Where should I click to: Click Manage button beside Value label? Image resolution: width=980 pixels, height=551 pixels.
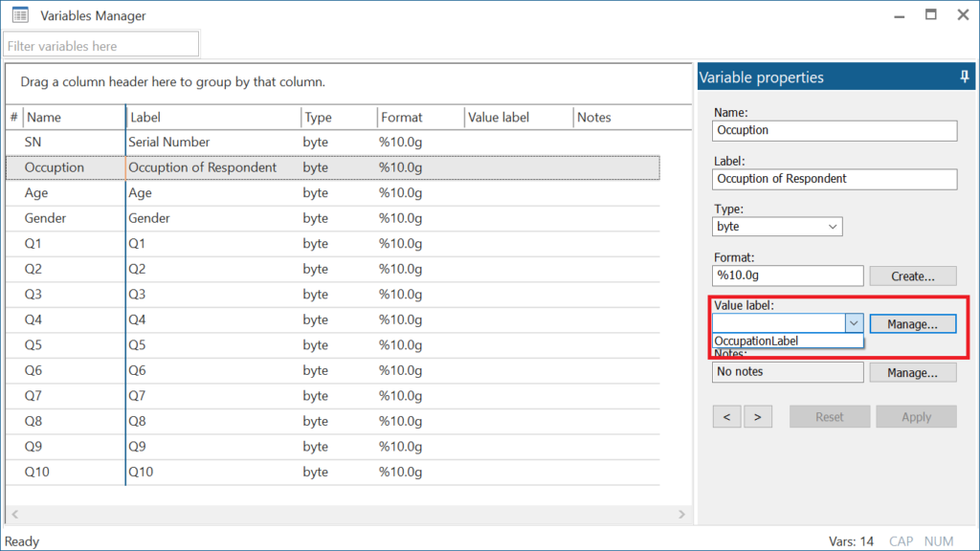tap(912, 323)
